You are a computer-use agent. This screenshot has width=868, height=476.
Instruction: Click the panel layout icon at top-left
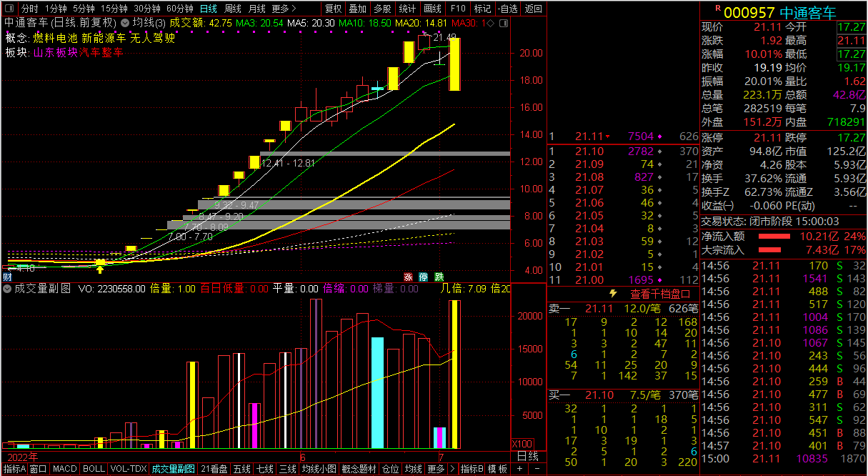click(x=9, y=9)
